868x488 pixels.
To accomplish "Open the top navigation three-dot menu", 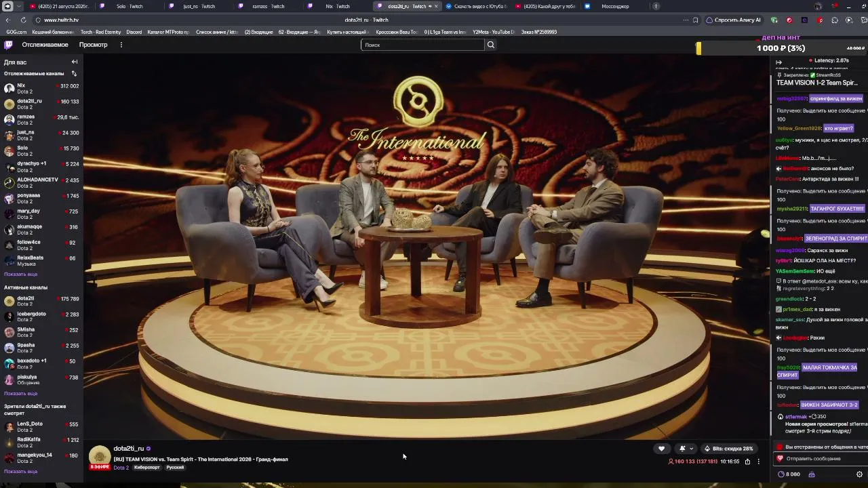I will point(121,45).
